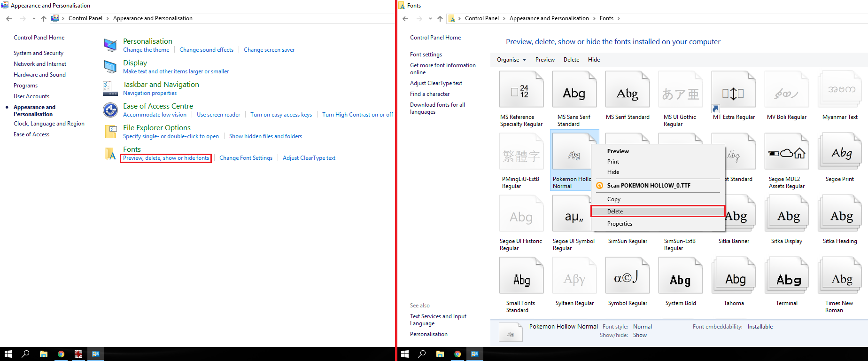Select the Sitka Heading font icon
The height and width of the screenshot is (361, 868).
pos(840,213)
